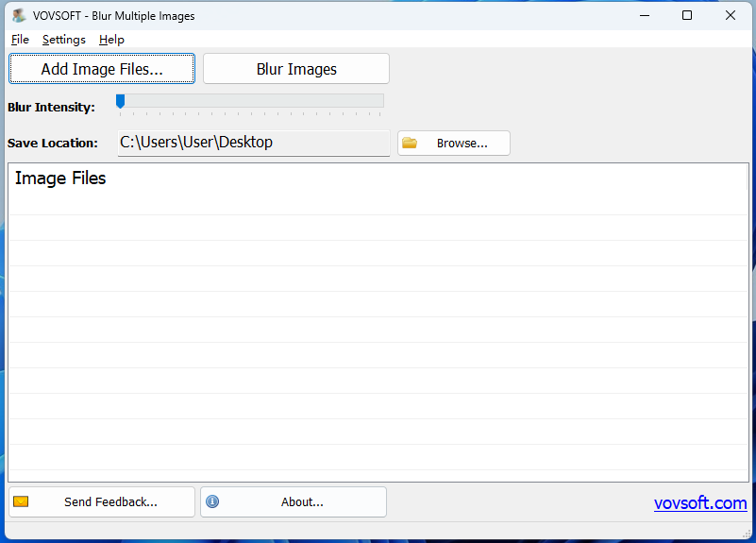
Task: Visit the vovsoft.com link
Action: tap(700, 503)
